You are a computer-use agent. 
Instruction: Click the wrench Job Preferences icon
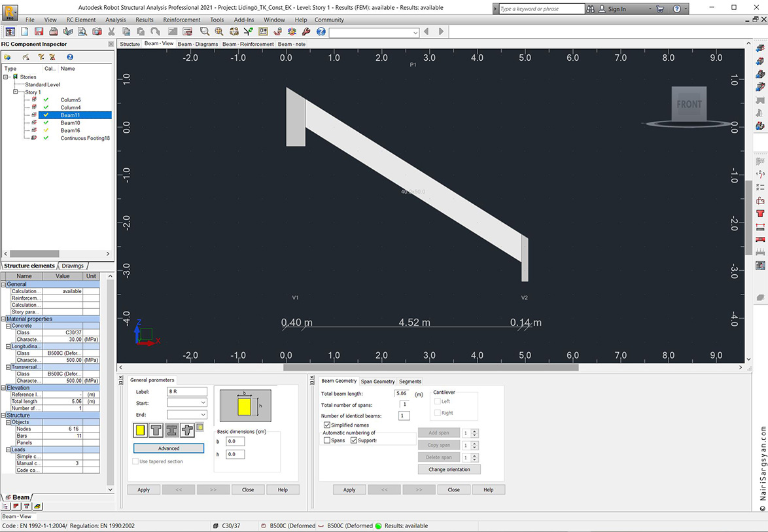point(306,31)
